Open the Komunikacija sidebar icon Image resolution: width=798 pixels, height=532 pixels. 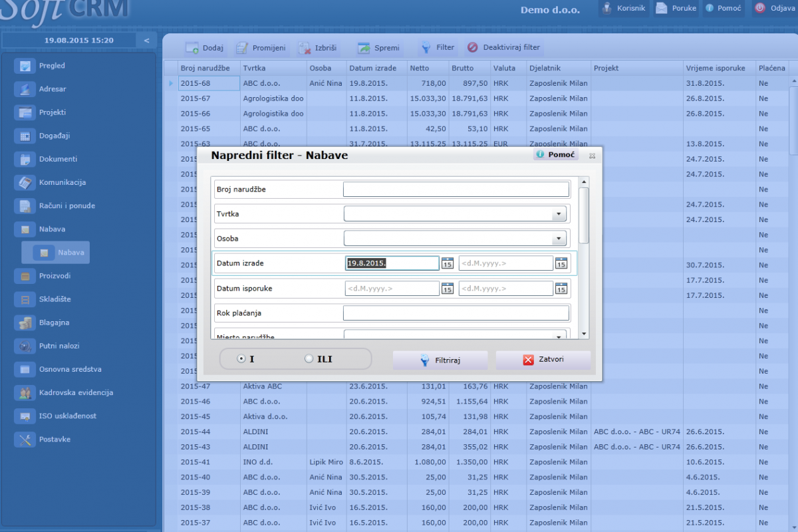click(x=25, y=182)
